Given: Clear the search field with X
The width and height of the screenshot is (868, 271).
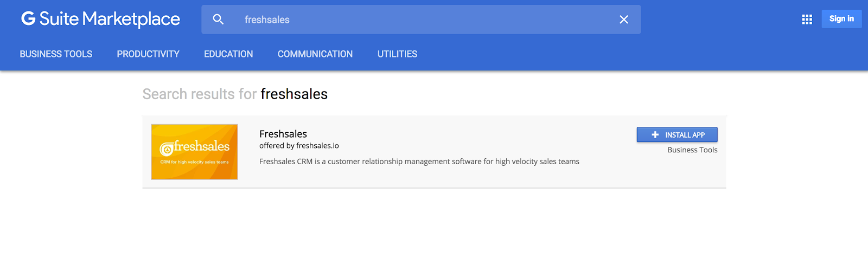Looking at the screenshot, I should 624,20.
